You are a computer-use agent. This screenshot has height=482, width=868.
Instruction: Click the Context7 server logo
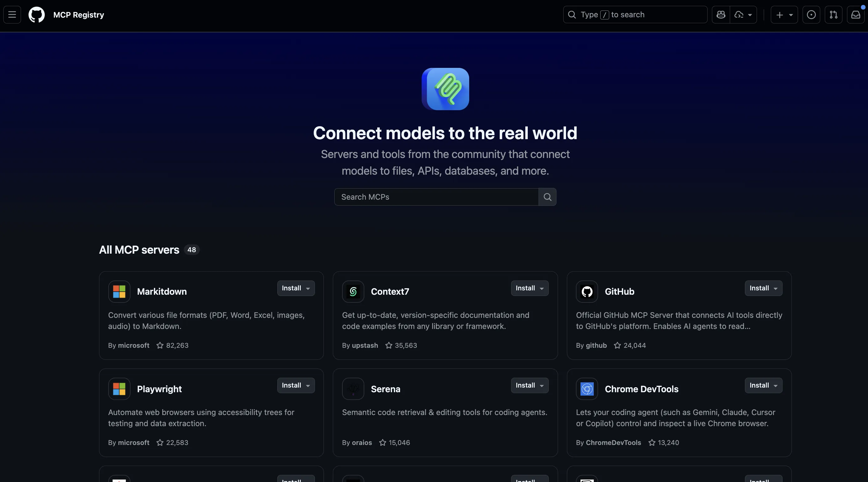point(353,292)
